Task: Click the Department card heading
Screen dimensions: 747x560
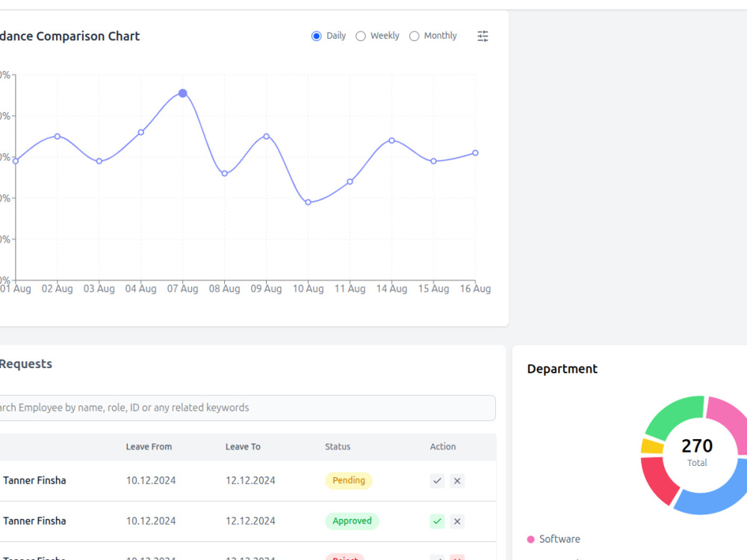Action: point(562,369)
